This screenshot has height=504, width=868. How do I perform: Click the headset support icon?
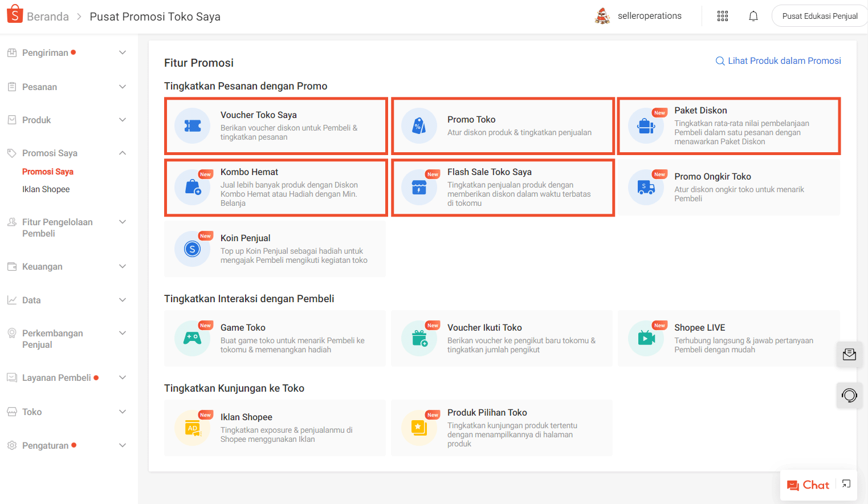[x=849, y=395]
